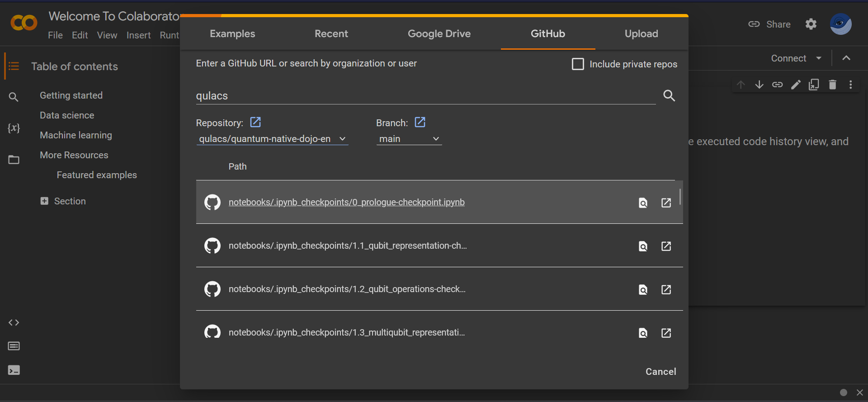
Task: Open the Command palette icon
Action: [x=14, y=346]
